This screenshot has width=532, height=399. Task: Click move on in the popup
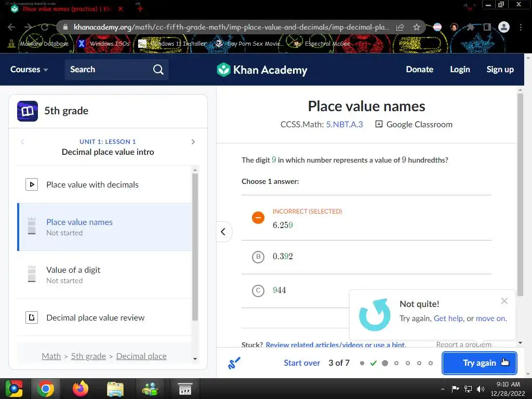(490, 318)
